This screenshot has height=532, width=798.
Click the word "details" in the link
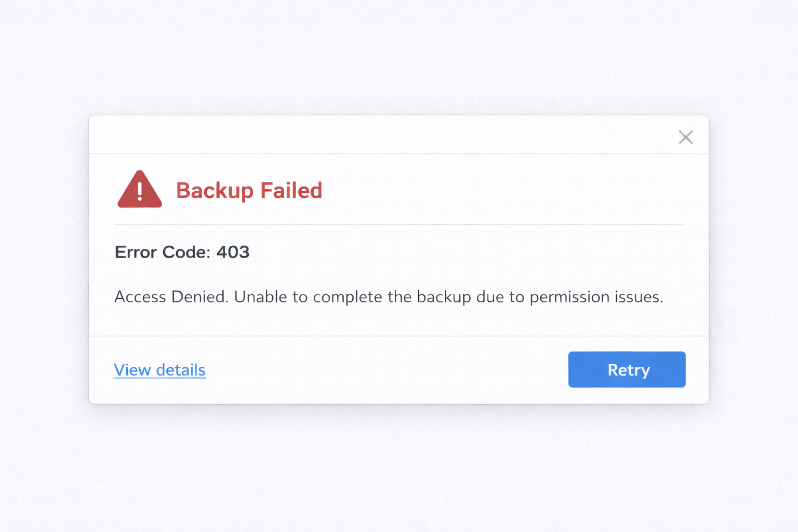(x=181, y=370)
